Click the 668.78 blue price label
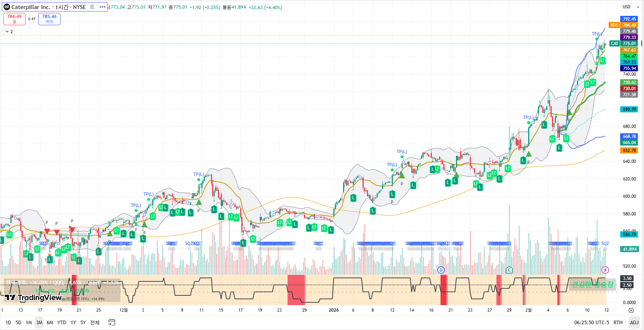This screenshot has width=644, height=330. point(629,137)
